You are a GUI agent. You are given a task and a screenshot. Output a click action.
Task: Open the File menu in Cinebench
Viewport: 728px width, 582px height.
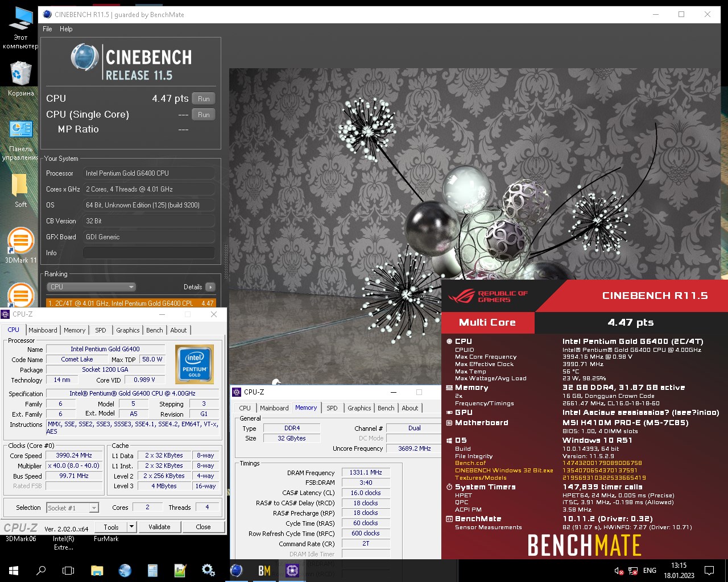47,29
